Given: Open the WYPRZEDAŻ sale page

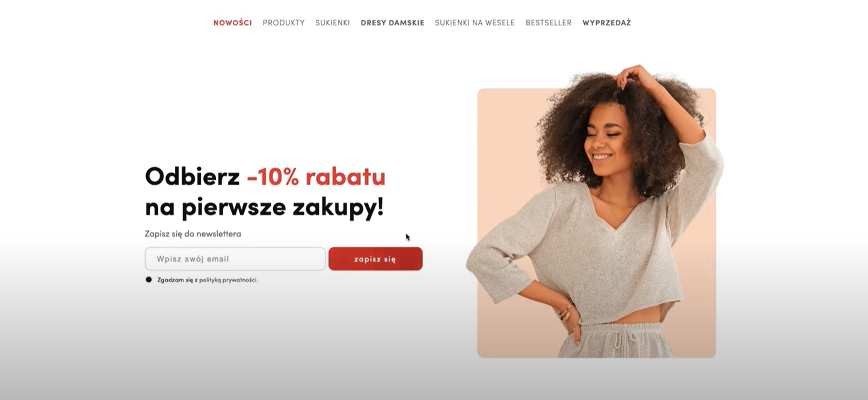Looking at the screenshot, I should point(606,23).
